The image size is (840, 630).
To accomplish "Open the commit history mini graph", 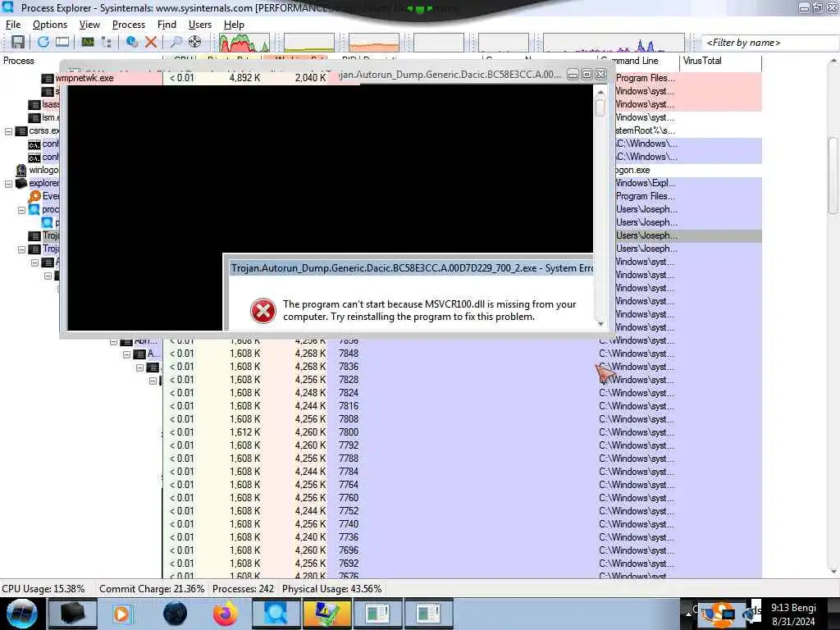I will tap(309, 43).
